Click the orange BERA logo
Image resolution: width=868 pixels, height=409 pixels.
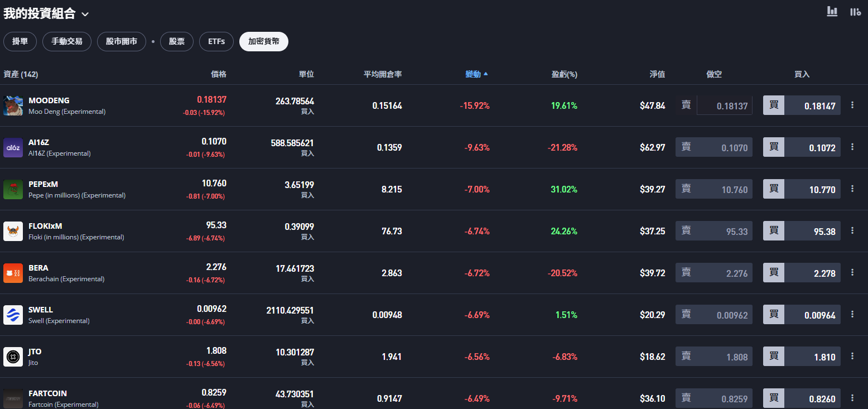click(13, 273)
